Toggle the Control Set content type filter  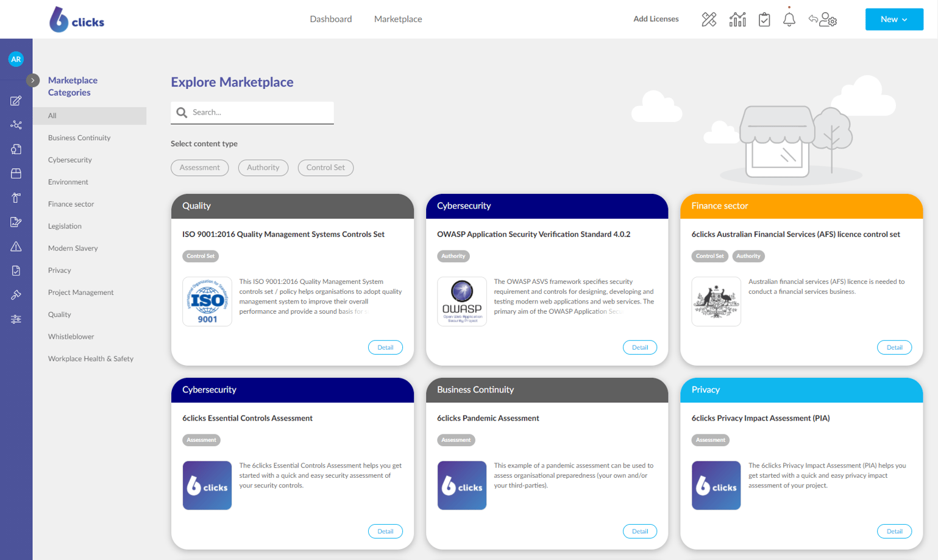pos(325,168)
